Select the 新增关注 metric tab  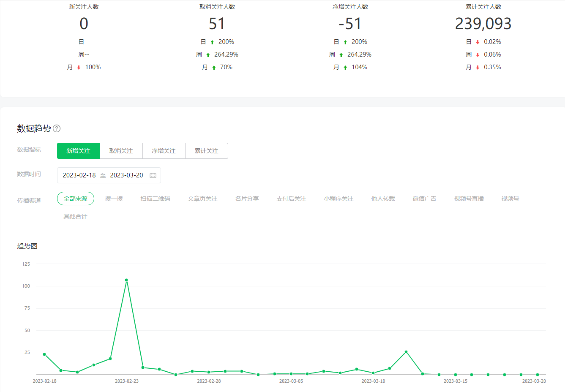click(78, 151)
